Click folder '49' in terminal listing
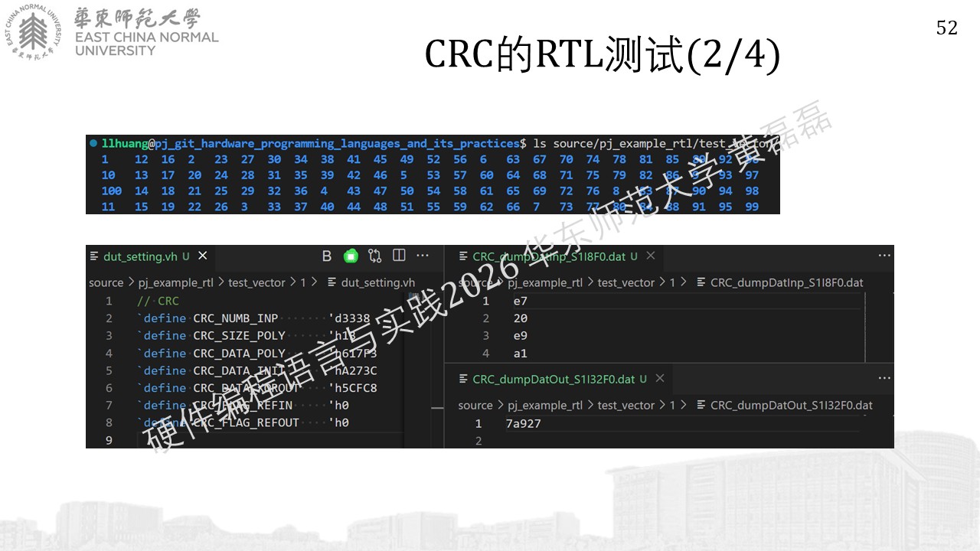Viewport: 980px width, 551px height. (407, 159)
